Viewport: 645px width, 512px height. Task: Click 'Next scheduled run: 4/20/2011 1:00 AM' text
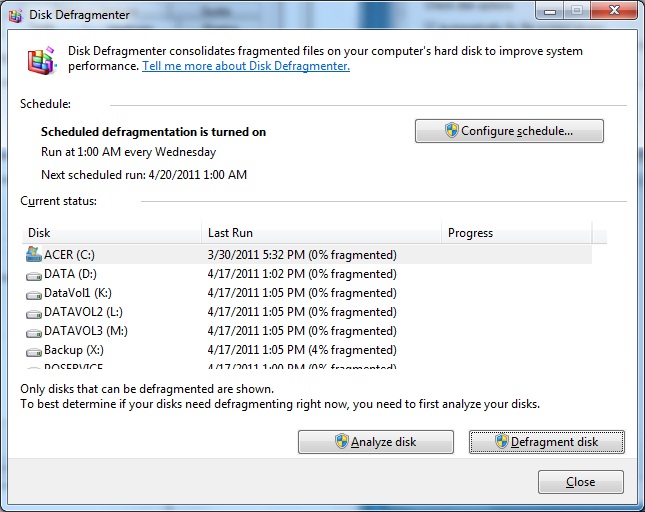144,175
